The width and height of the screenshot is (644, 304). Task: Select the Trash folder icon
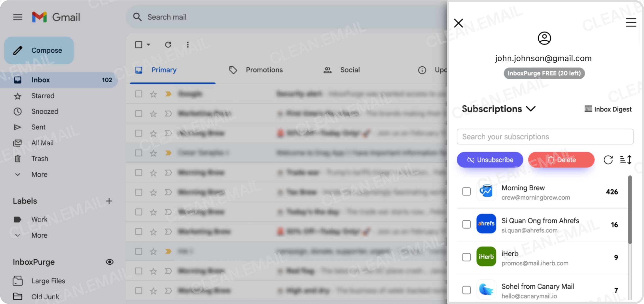[18, 158]
